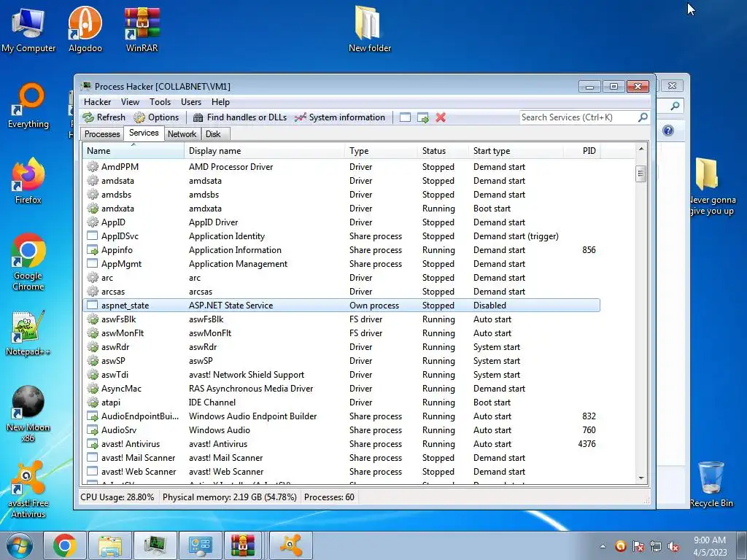Viewport: 747px width, 560px height.
Task: Click the amdsata service gear icon
Action: click(93, 181)
